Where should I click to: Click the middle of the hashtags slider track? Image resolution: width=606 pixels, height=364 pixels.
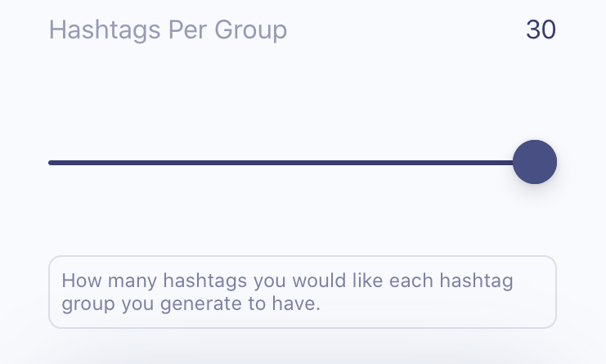[x=292, y=163]
